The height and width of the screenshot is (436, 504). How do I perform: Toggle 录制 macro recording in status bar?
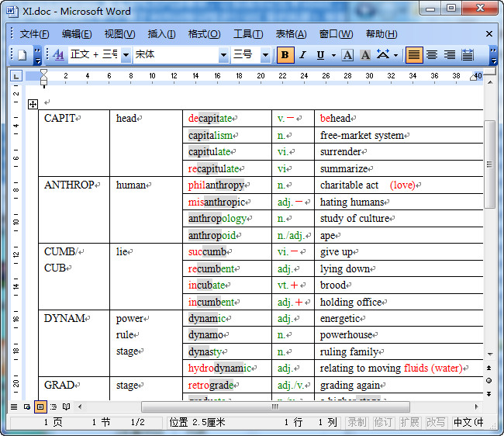(x=357, y=422)
